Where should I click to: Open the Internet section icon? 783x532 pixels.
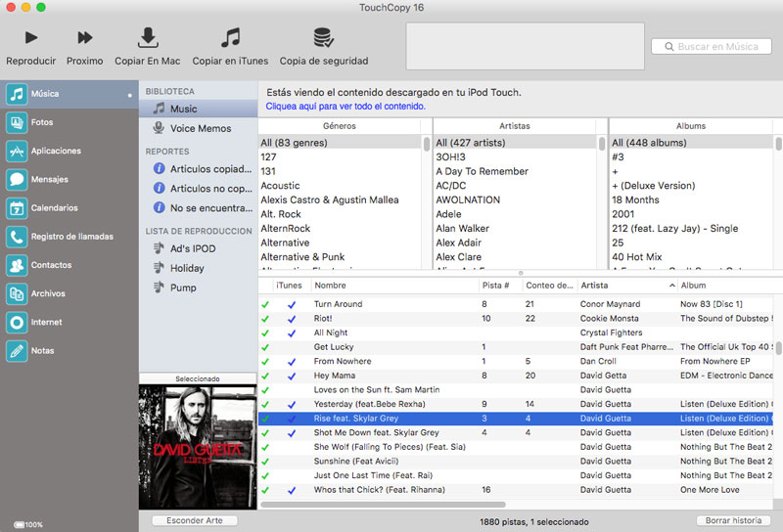[x=17, y=323]
